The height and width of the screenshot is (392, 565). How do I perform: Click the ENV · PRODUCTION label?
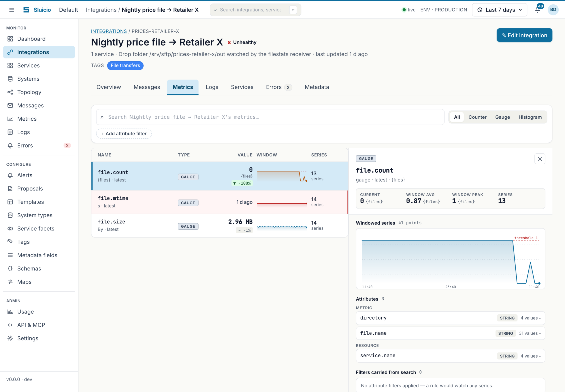click(x=444, y=10)
